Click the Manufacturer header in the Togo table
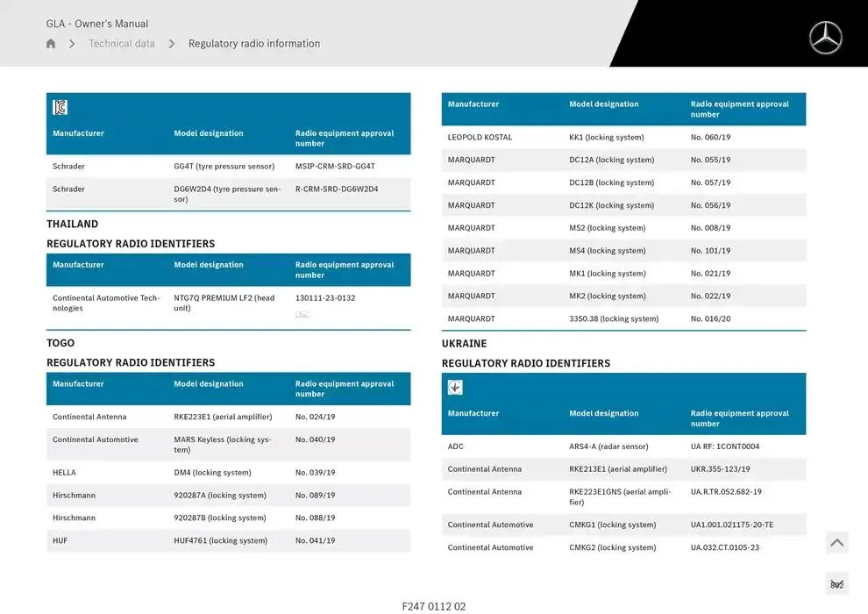This screenshot has width=868, height=614. coord(78,384)
